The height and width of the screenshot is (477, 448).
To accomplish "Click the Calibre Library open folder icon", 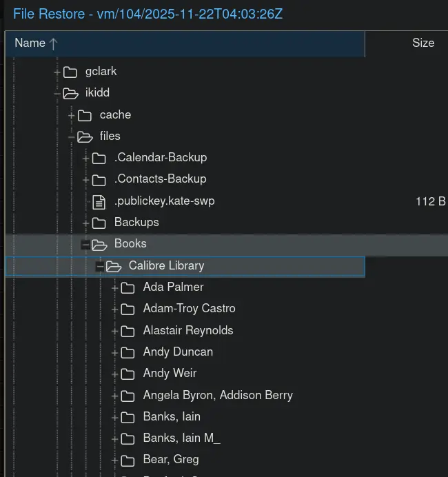I will click(x=114, y=266).
